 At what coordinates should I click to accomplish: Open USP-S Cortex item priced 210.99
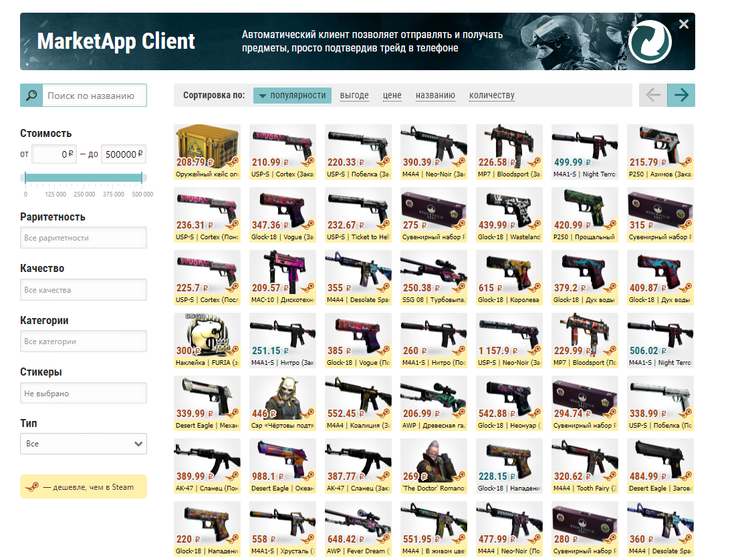click(282, 152)
